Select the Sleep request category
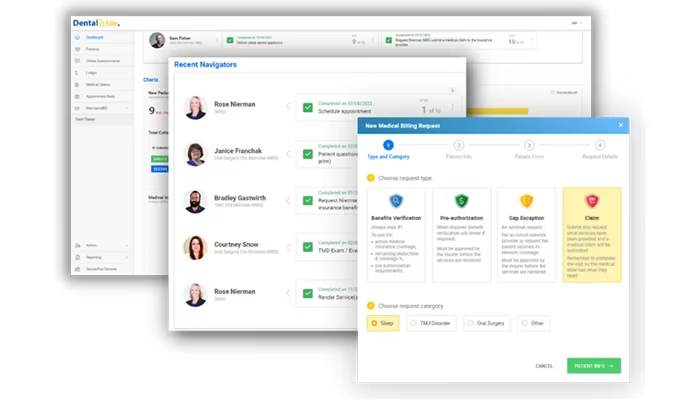 (x=383, y=323)
